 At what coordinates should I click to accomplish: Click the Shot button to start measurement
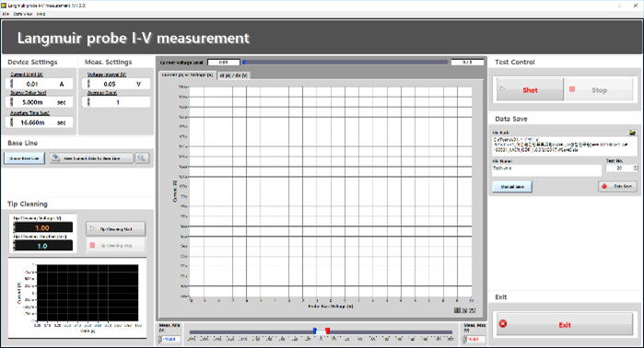coord(530,89)
